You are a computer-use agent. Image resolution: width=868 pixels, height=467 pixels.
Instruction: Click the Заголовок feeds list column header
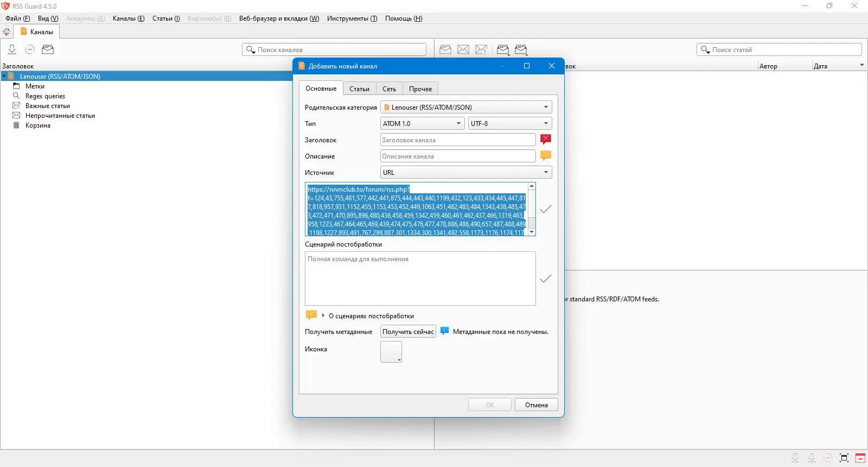(x=146, y=66)
